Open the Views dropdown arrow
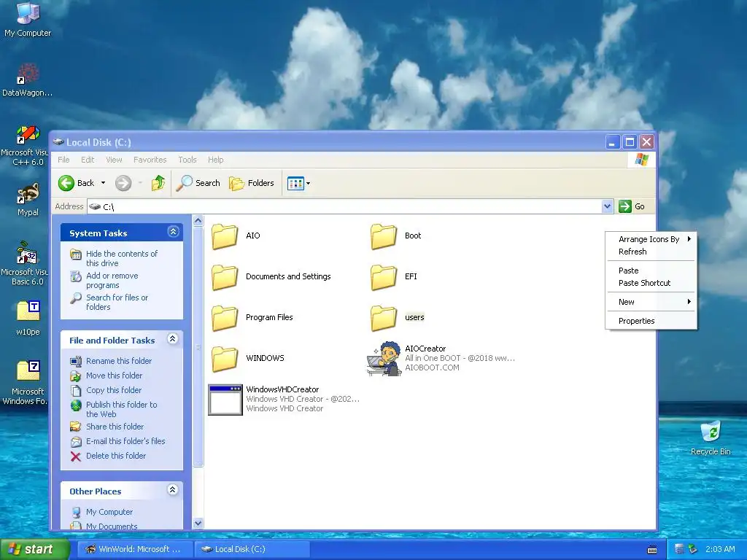 pyautogui.click(x=309, y=183)
